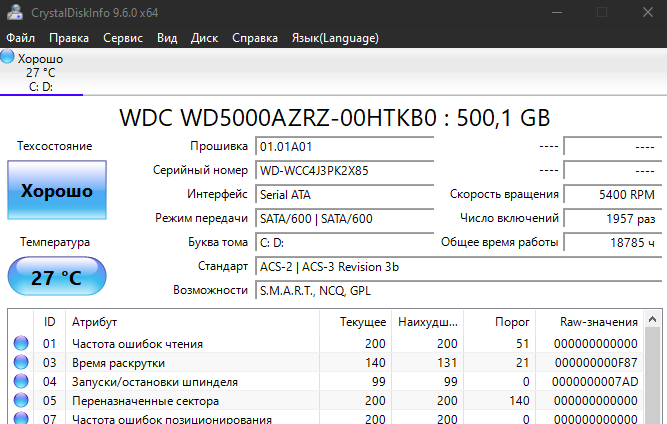Open the Правка menu
The image size is (667, 424).
(x=69, y=38)
